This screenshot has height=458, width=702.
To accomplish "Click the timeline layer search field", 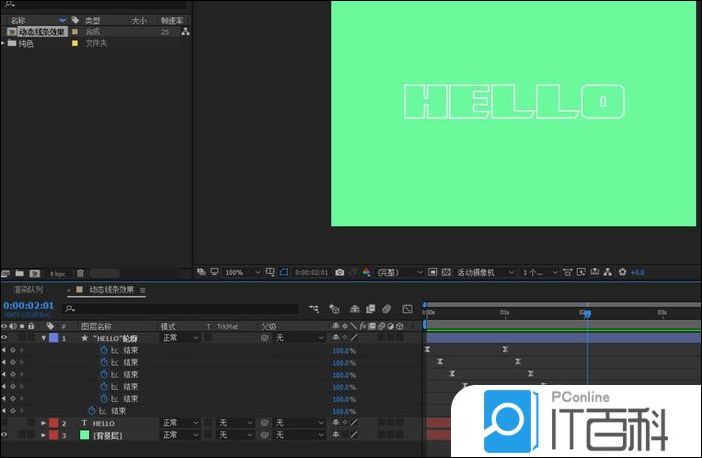I will pyautogui.click(x=180, y=308).
